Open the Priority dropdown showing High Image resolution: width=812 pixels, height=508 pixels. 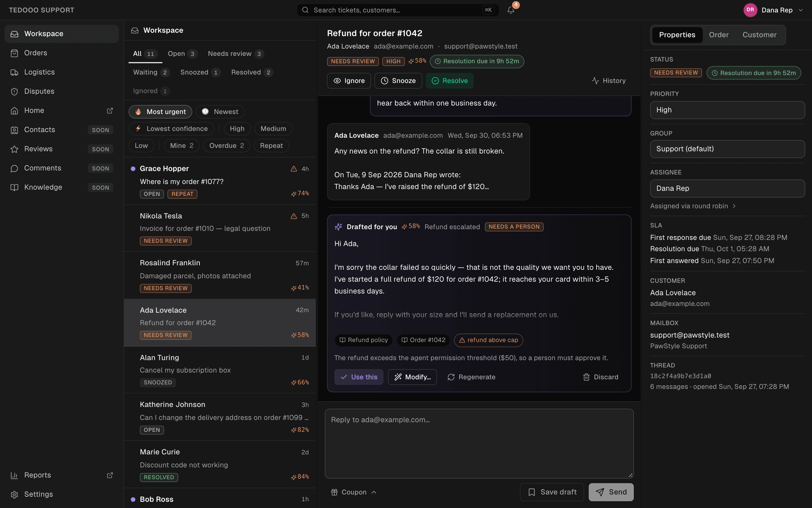point(727,110)
